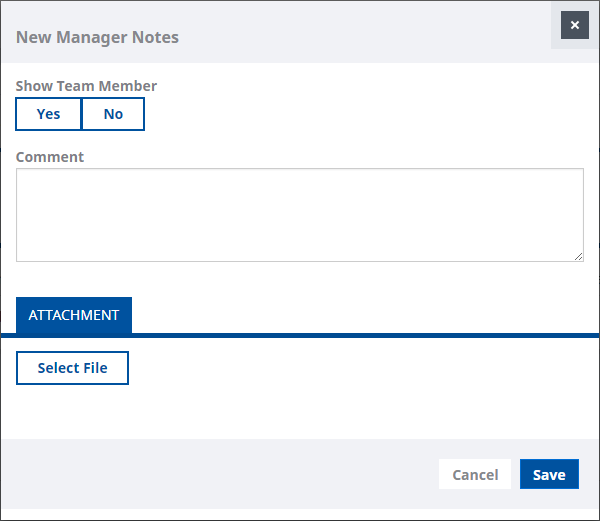Click the New Manager Notes title text
This screenshot has width=600, height=521.
pyautogui.click(x=97, y=38)
